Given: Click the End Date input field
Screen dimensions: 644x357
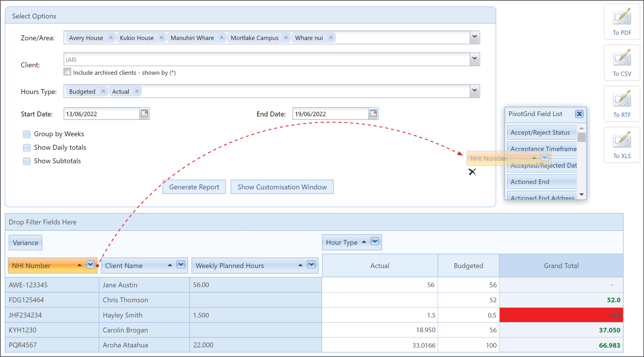Looking at the screenshot, I should coord(330,114).
